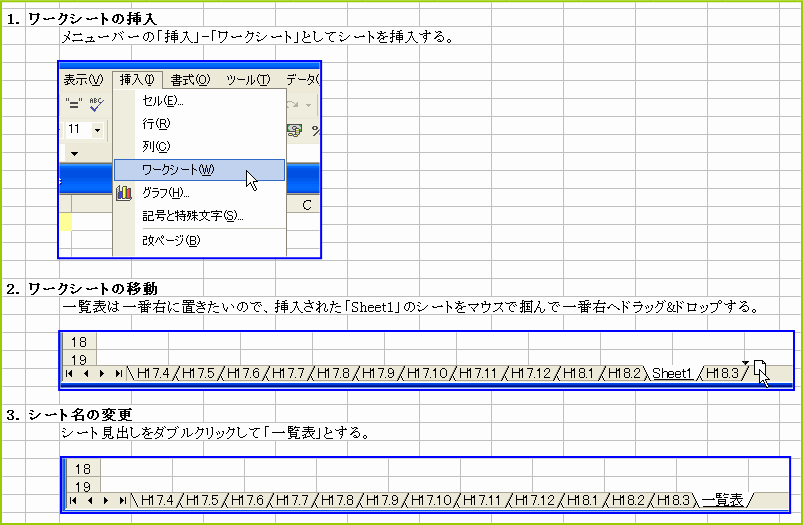Click next-sheet scroll arrow in step 2 tab bar

[x=101, y=374]
